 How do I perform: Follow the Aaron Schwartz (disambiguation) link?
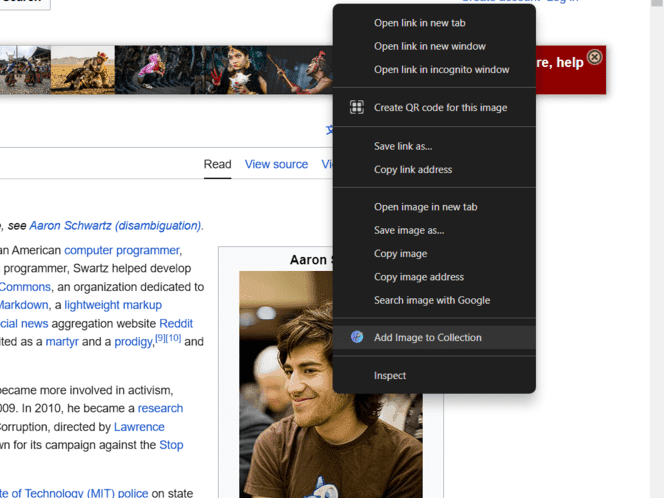(x=115, y=226)
